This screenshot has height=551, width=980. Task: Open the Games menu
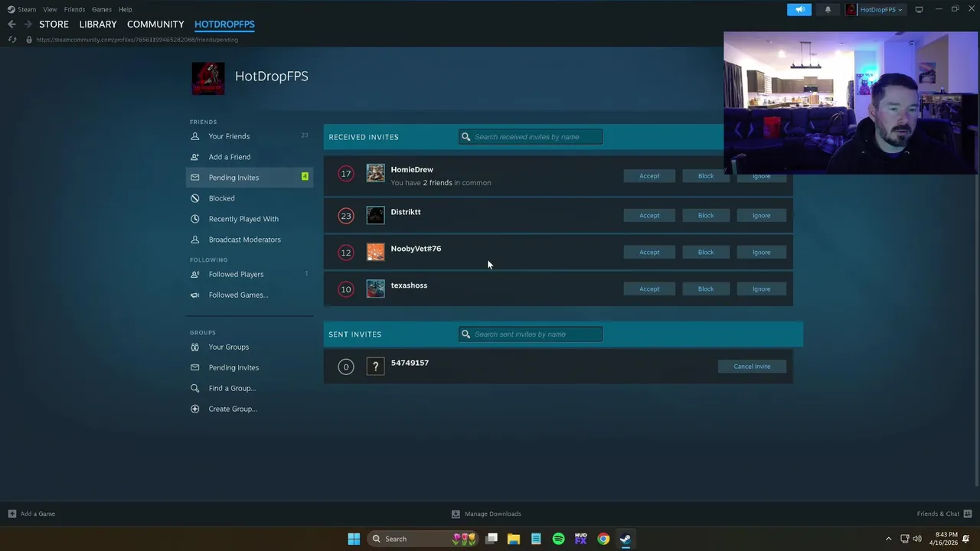(x=102, y=9)
